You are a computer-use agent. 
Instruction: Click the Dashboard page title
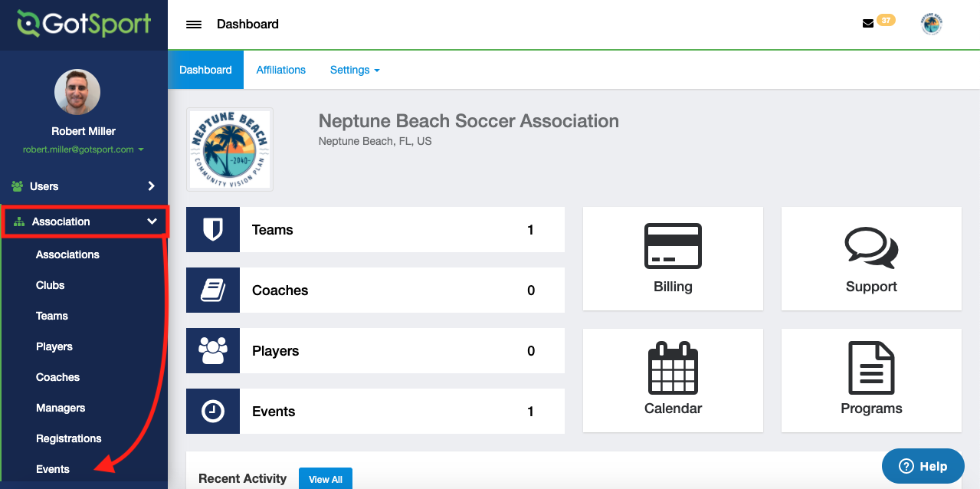(x=247, y=24)
